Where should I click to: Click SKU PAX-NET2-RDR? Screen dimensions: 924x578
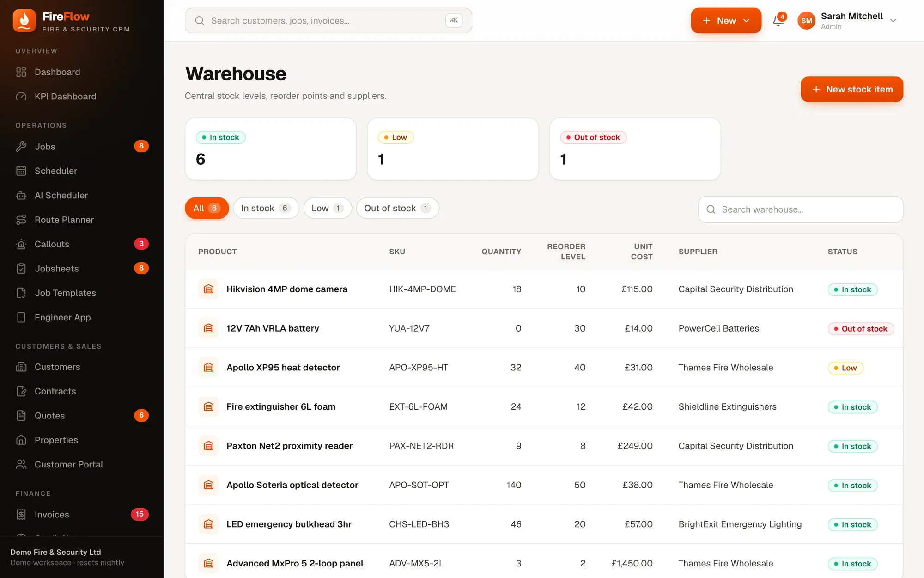(421, 446)
